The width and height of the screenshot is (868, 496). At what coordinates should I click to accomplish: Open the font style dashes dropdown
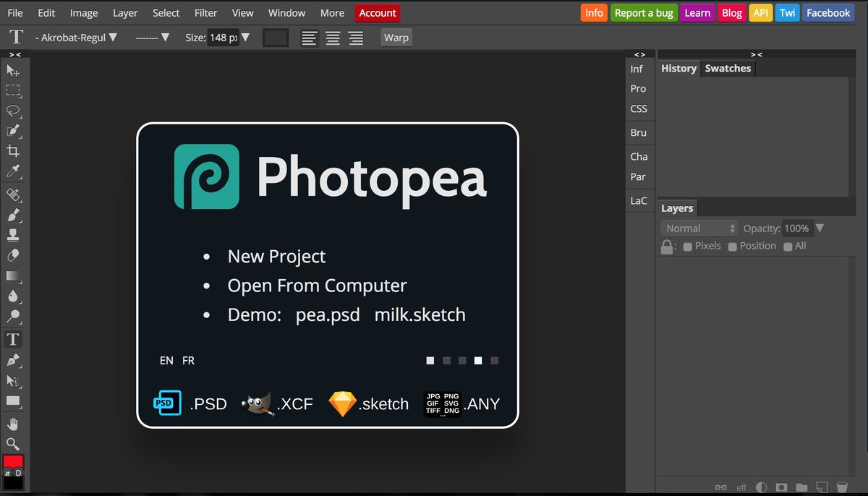[x=153, y=38]
